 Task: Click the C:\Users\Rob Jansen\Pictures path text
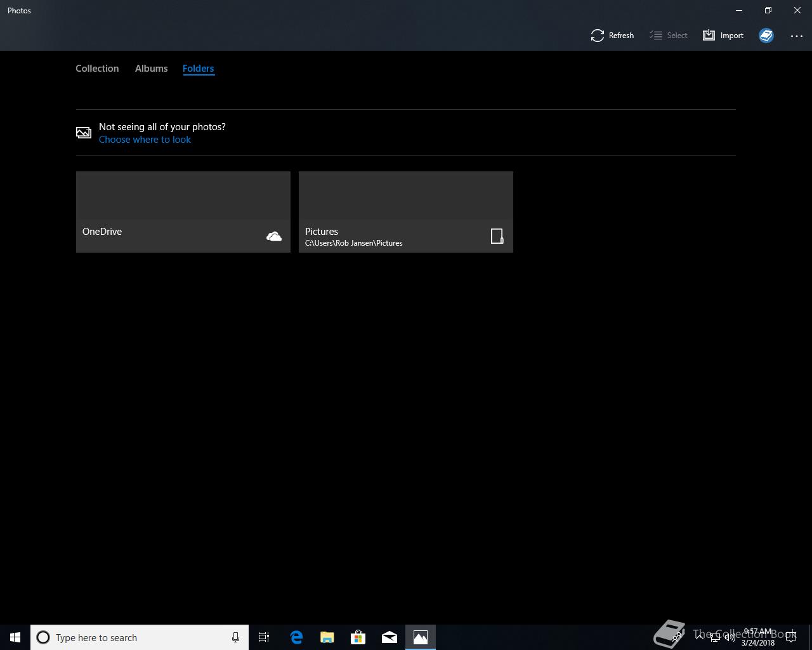354,243
